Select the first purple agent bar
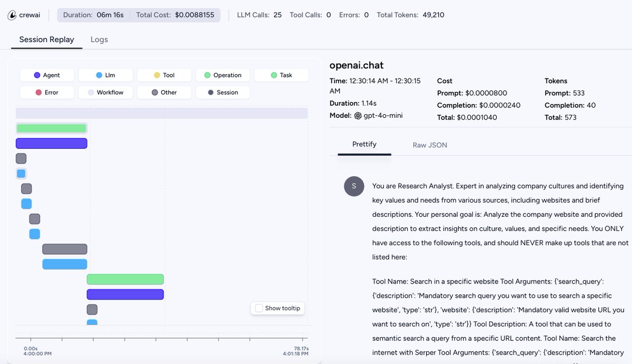Screen dimensions: 632x364 51,143
